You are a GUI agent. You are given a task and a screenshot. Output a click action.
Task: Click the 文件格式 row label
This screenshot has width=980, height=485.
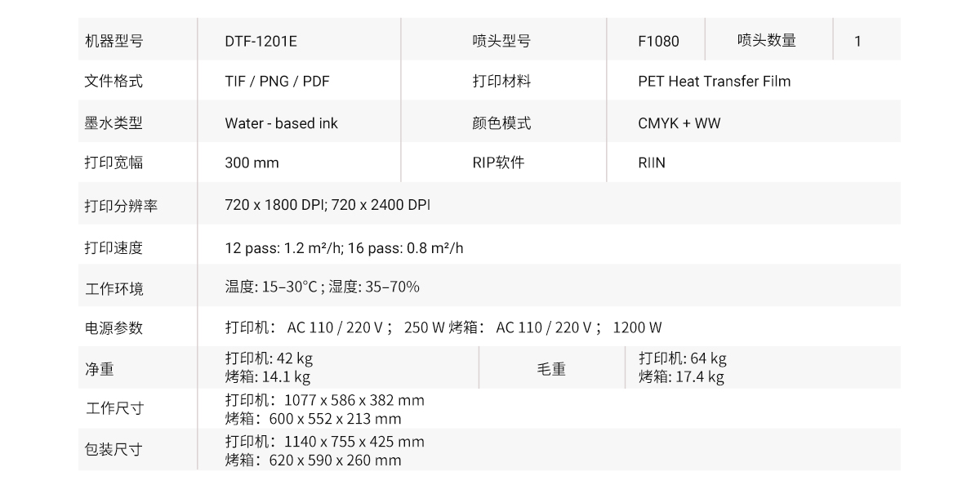click(x=114, y=82)
